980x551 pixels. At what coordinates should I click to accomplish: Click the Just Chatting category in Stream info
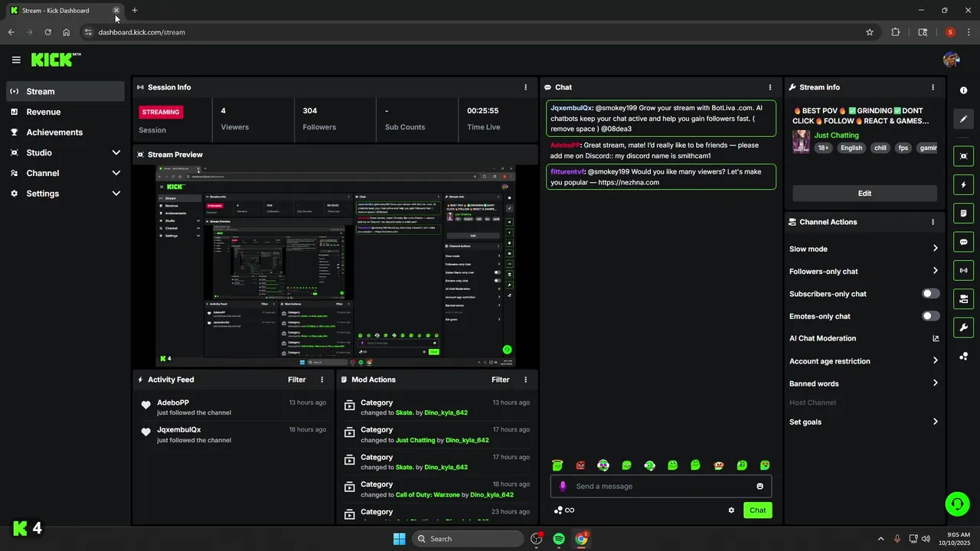pos(836,135)
